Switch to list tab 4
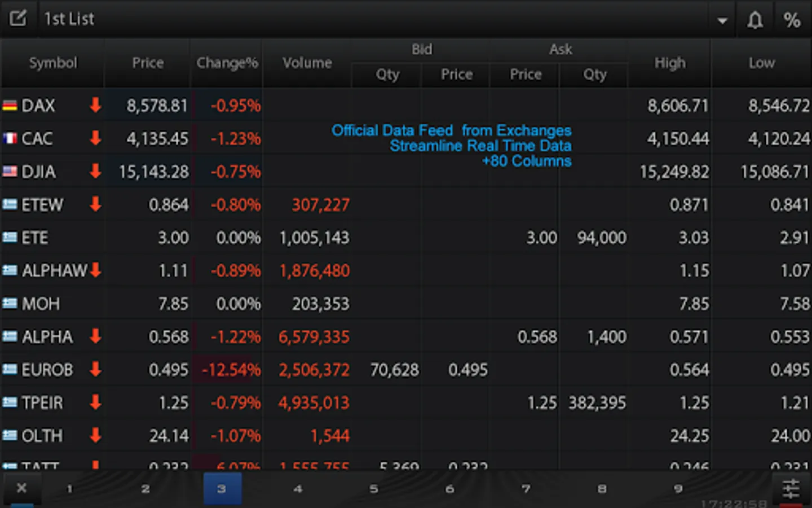Image resolution: width=812 pixels, height=508 pixels. pos(298,489)
